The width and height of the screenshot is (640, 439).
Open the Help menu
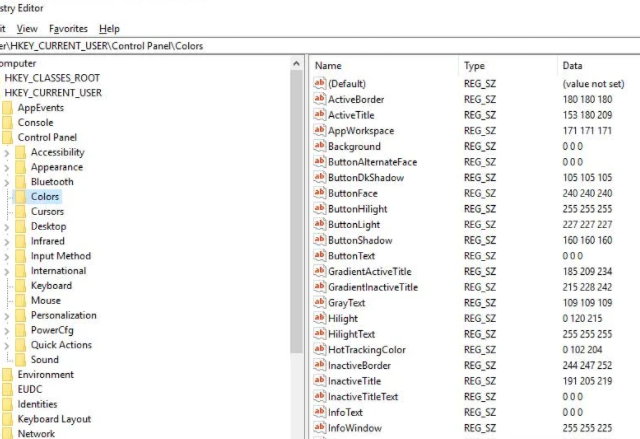click(109, 29)
